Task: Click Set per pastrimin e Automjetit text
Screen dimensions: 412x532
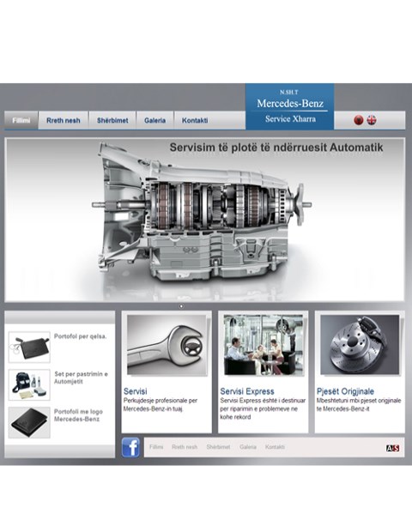Action: tap(81, 378)
